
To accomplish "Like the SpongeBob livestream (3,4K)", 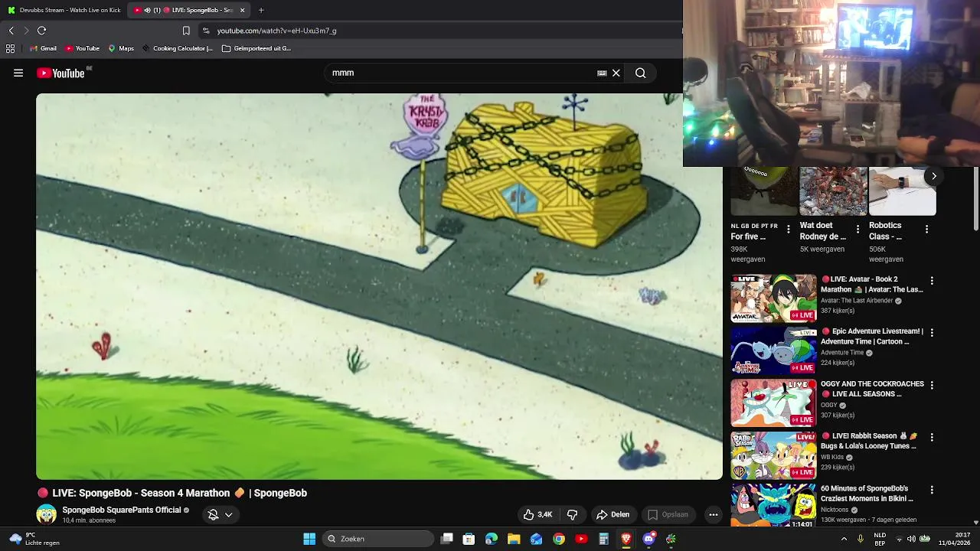I will [537, 514].
